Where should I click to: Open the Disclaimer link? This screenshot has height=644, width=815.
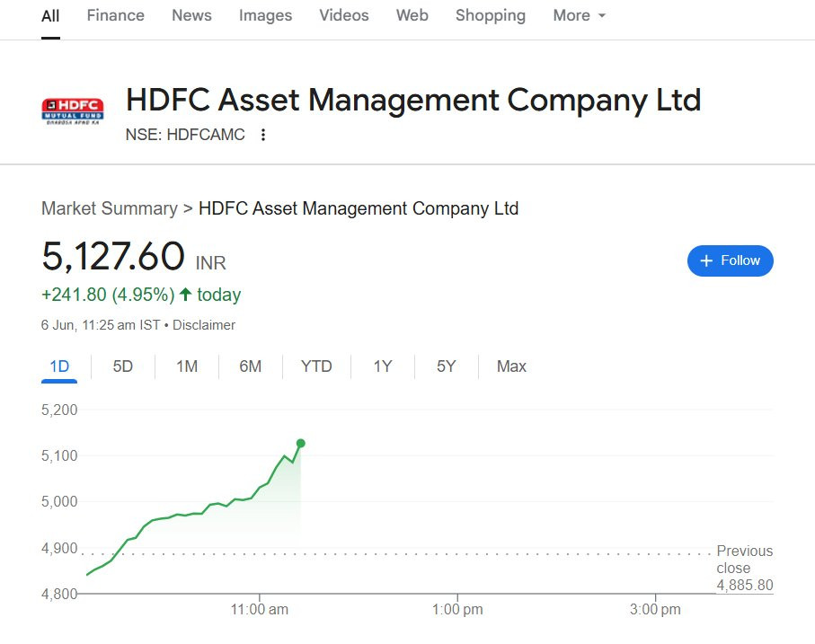point(204,325)
